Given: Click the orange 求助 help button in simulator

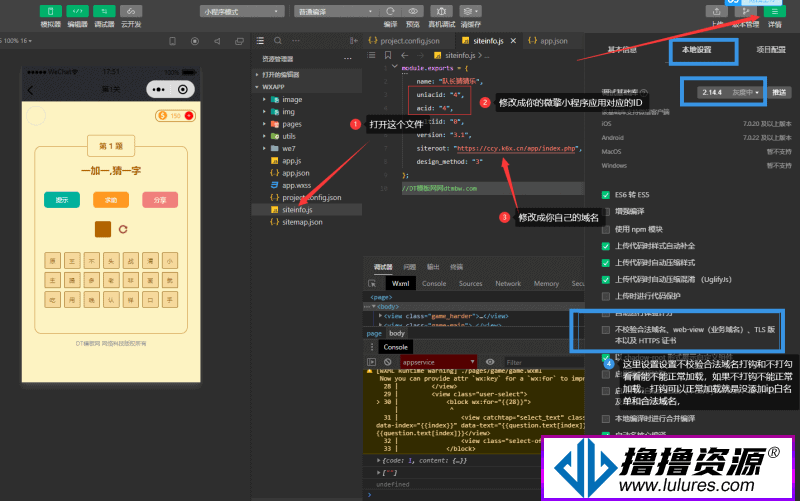Looking at the screenshot, I should [111, 200].
